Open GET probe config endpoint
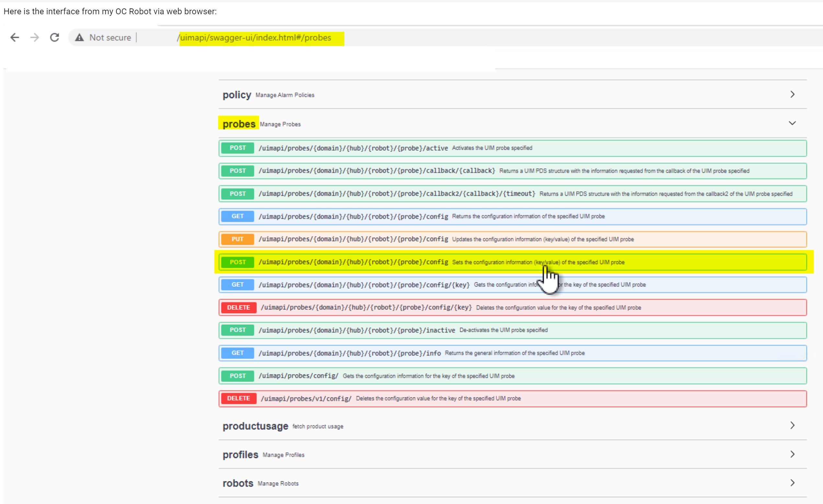This screenshot has height=504, width=823. point(353,216)
